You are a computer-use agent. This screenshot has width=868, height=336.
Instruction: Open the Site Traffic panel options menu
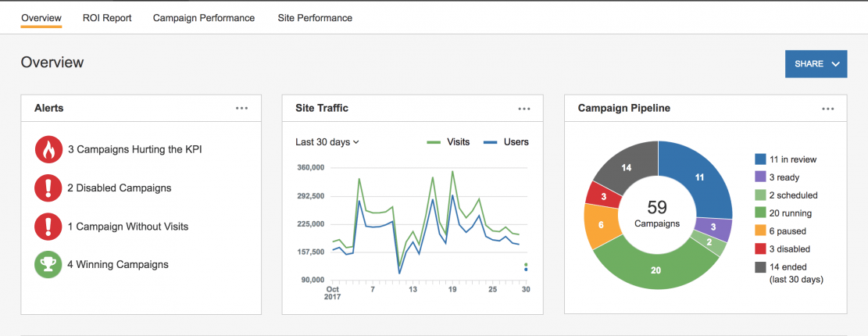524,109
